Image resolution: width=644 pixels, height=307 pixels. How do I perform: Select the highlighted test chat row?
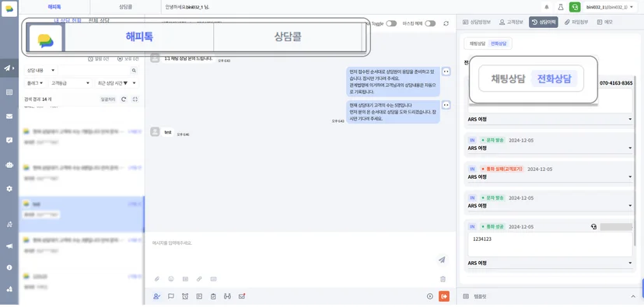[x=82, y=214]
